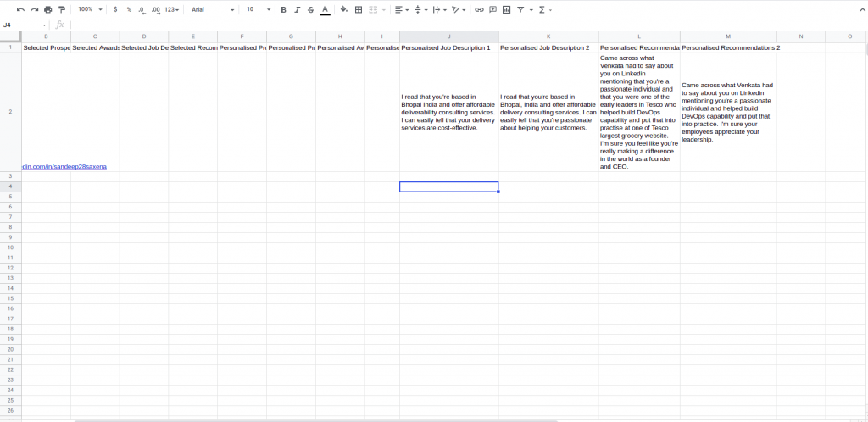
Task: Select the Paint format tool
Action: [x=61, y=9]
